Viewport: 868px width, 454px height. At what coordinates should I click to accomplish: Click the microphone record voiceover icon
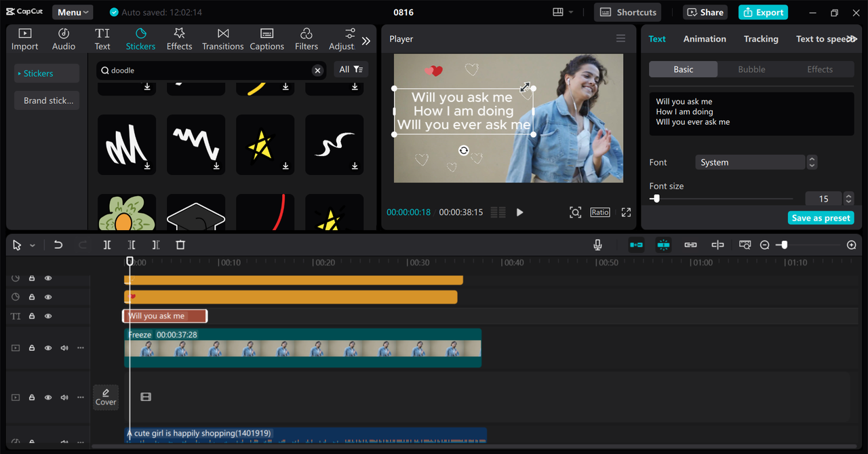[x=597, y=245]
